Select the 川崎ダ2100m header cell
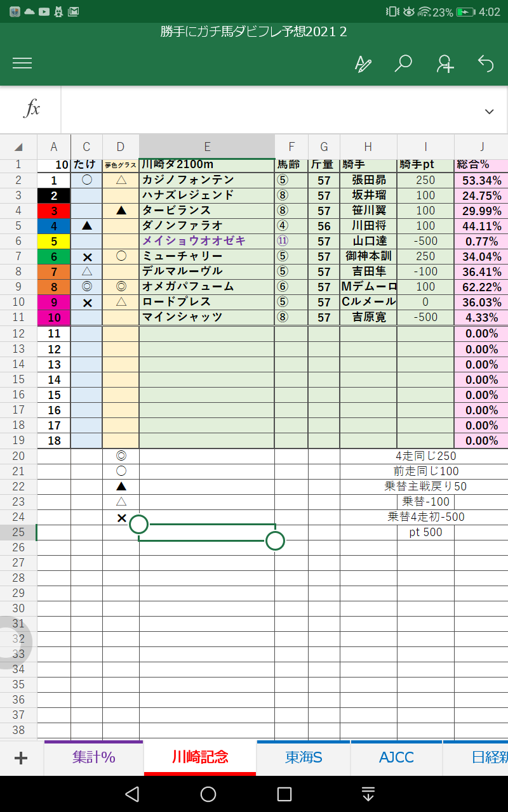This screenshot has height=812, width=508. (x=207, y=166)
